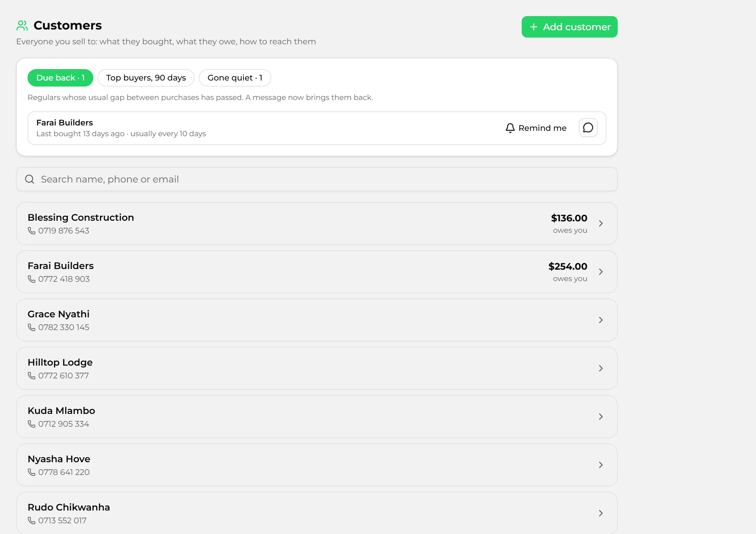Click phone icon beside 0782 330 145
This screenshot has width=756, height=534.
[32, 327]
